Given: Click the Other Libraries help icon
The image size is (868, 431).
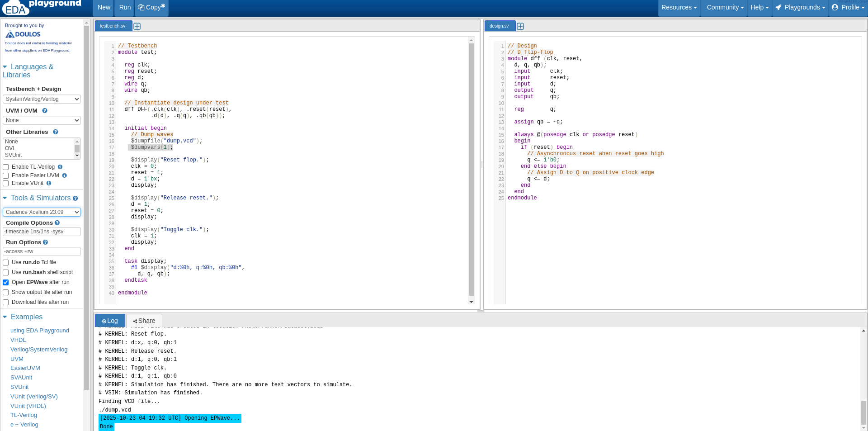Looking at the screenshot, I should pyautogui.click(x=56, y=132).
